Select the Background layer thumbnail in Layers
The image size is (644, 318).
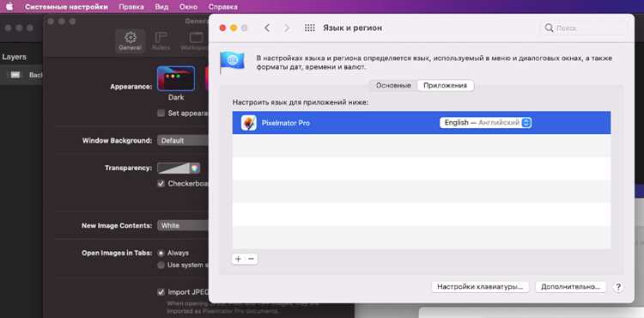click(15, 75)
